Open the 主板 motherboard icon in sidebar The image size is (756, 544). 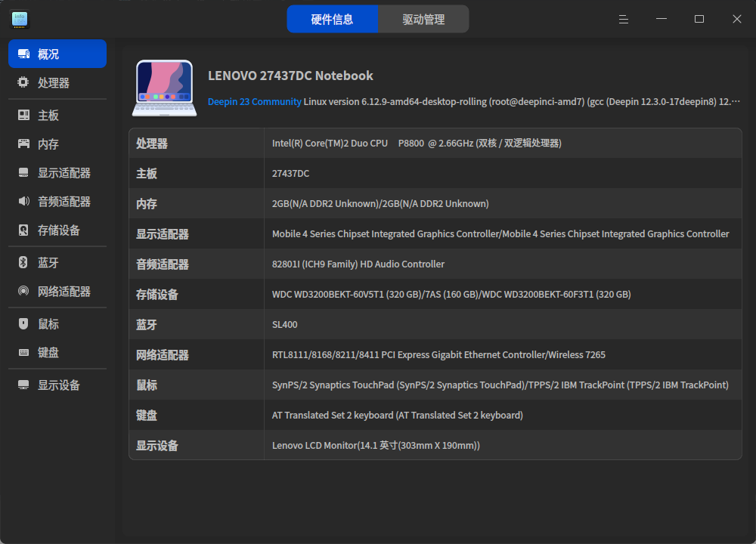pos(23,115)
